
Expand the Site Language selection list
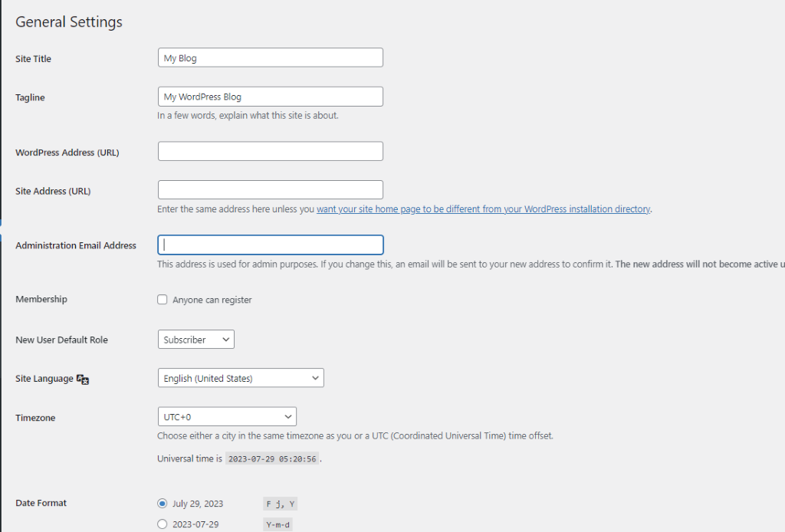point(240,377)
